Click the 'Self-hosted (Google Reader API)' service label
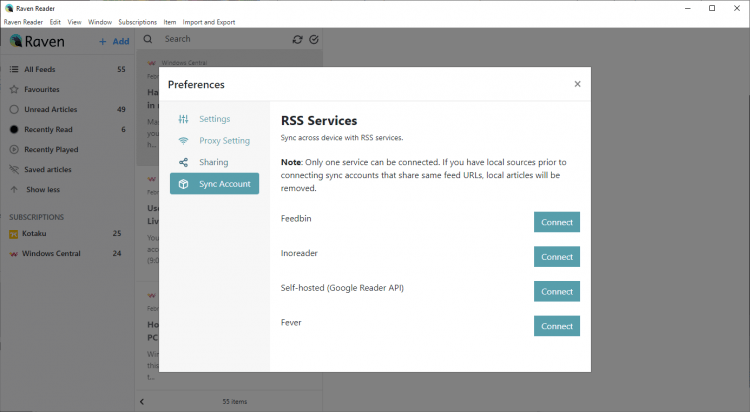This screenshot has width=750, height=412. click(x=342, y=288)
